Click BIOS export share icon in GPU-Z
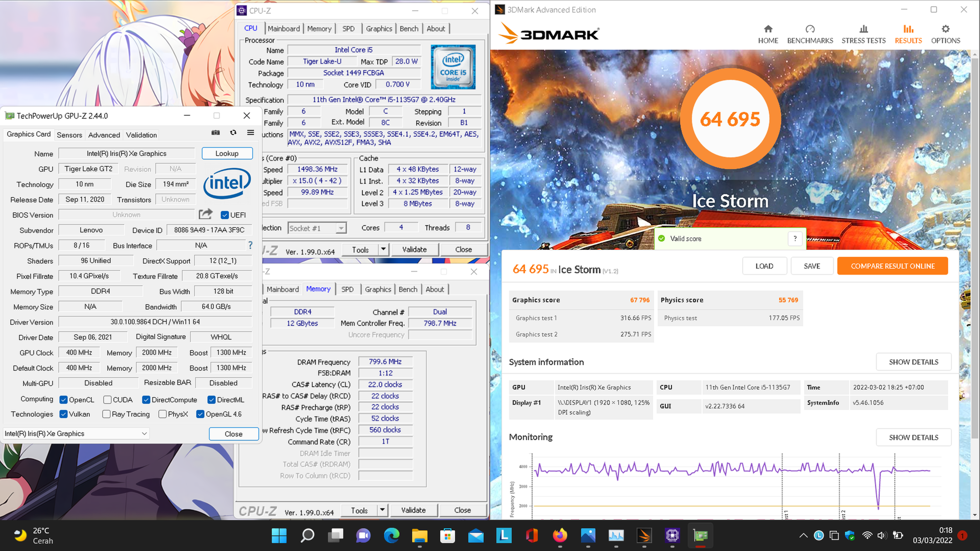Image resolution: width=980 pixels, height=551 pixels. point(206,214)
